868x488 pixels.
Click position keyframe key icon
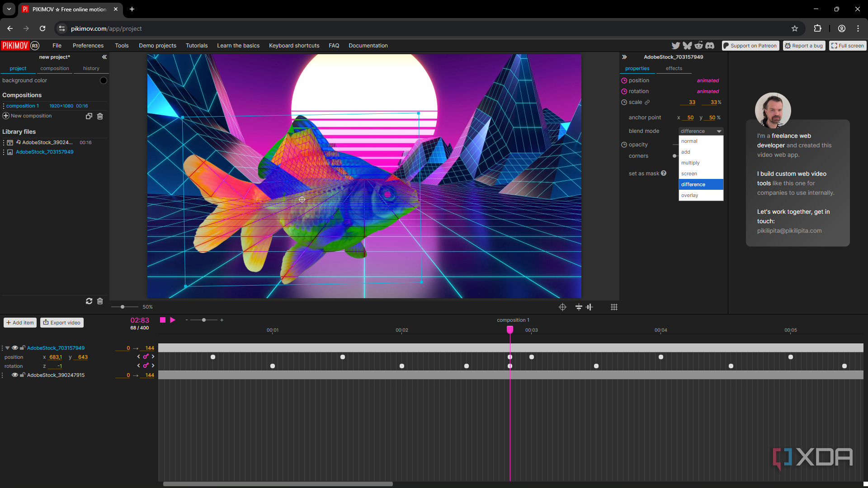(146, 357)
